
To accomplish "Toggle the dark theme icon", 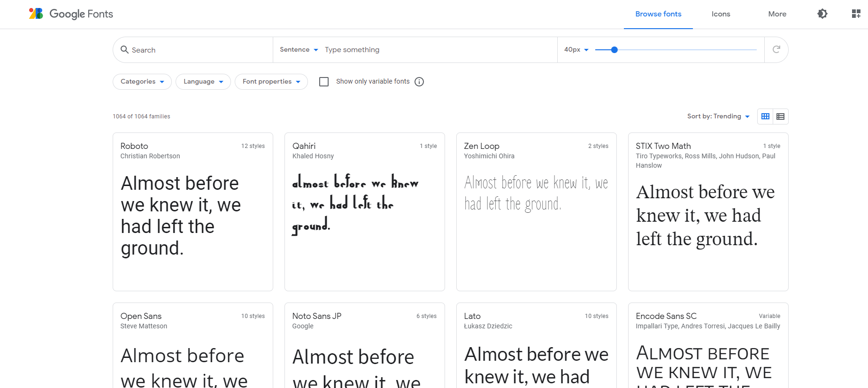I will [822, 14].
